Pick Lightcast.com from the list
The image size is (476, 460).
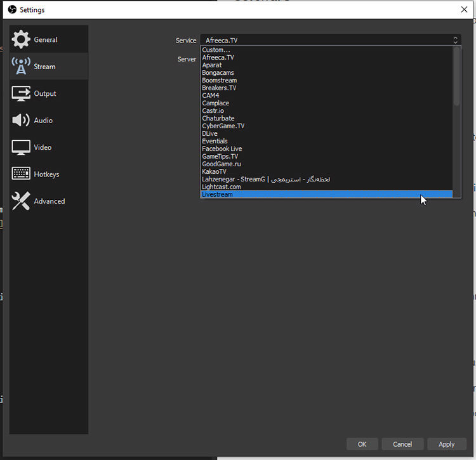coord(327,187)
